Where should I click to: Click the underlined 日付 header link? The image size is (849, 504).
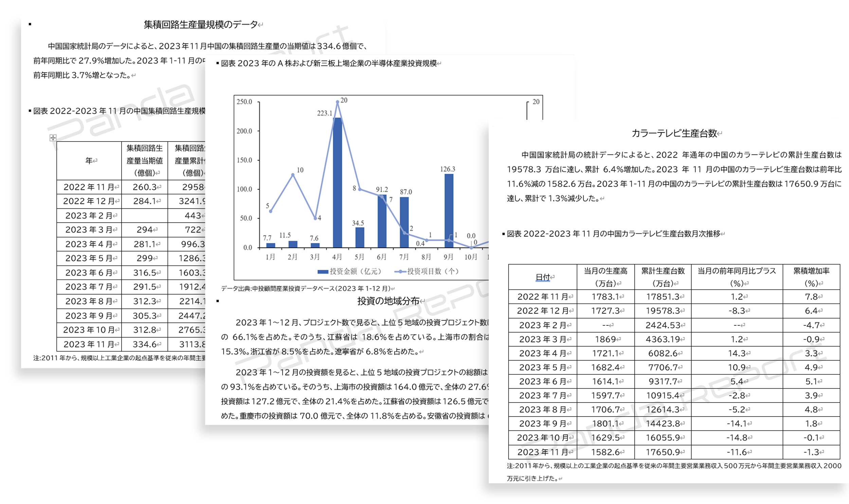(x=542, y=278)
